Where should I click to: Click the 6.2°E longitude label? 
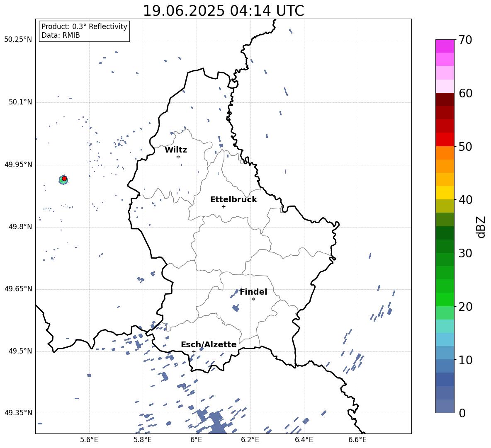coord(250,440)
